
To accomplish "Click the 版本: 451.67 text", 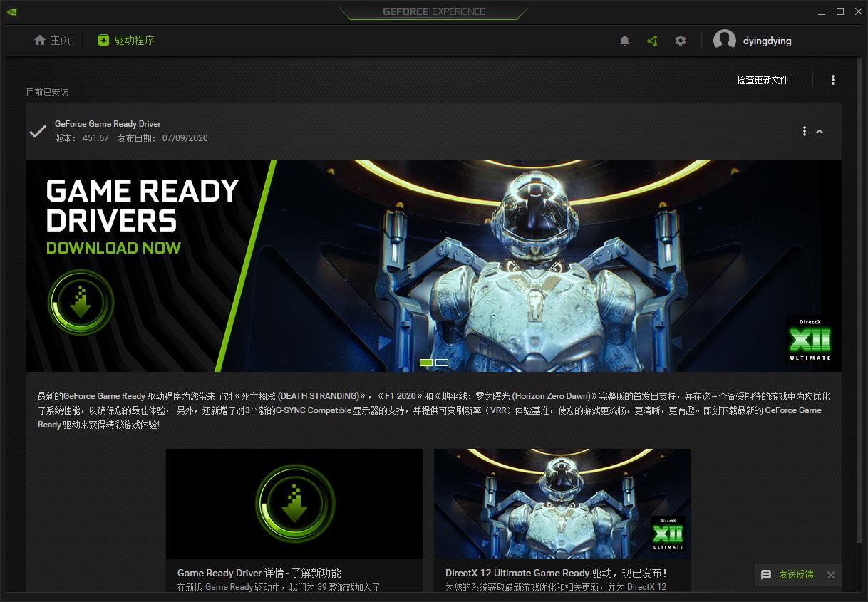I will click(x=82, y=138).
